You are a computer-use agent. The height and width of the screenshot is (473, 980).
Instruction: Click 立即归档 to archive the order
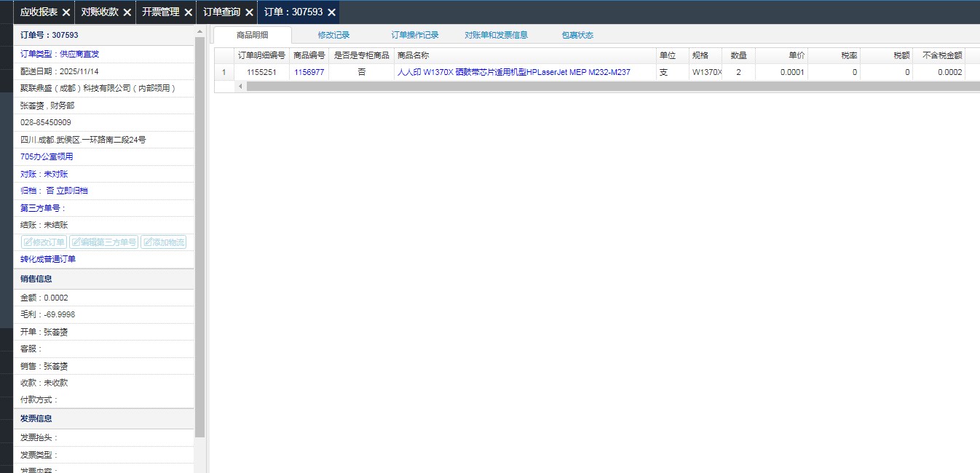tap(72, 191)
